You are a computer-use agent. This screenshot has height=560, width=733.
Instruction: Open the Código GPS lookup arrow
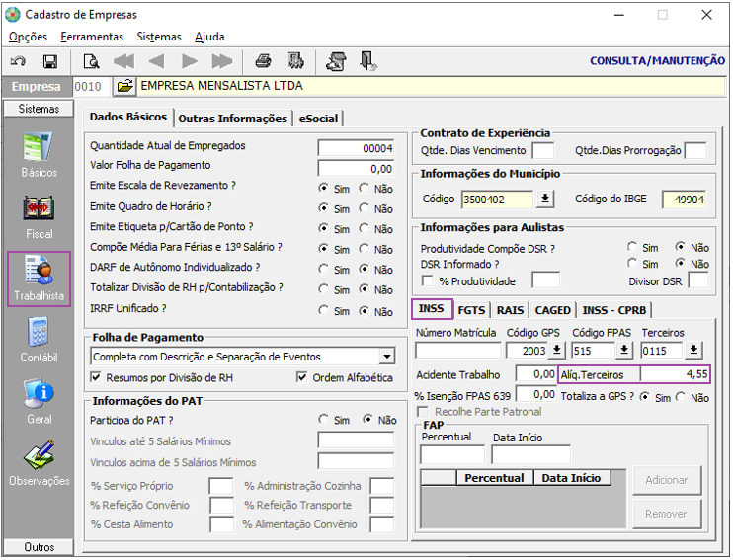point(557,350)
